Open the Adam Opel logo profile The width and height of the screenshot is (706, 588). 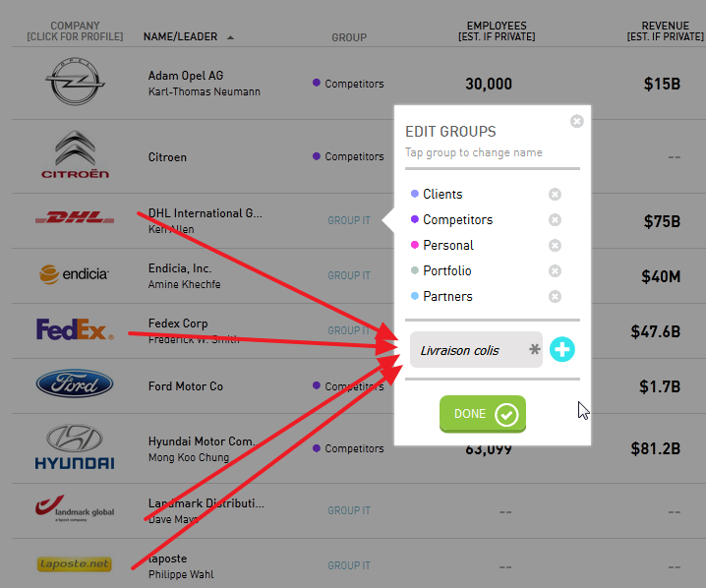(x=75, y=82)
